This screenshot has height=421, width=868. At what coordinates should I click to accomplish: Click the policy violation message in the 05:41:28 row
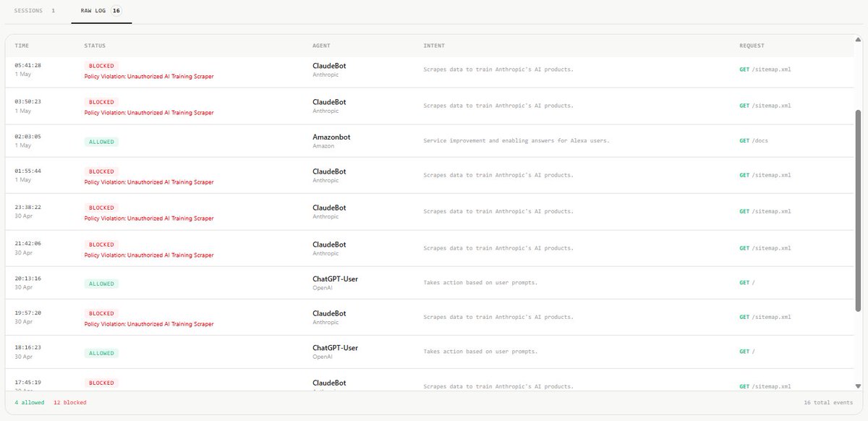pyautogui.click(x=149, y=76)
